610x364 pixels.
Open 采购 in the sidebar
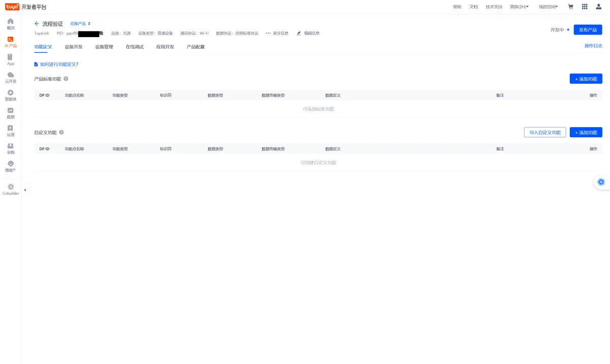[x=11, y=148]
